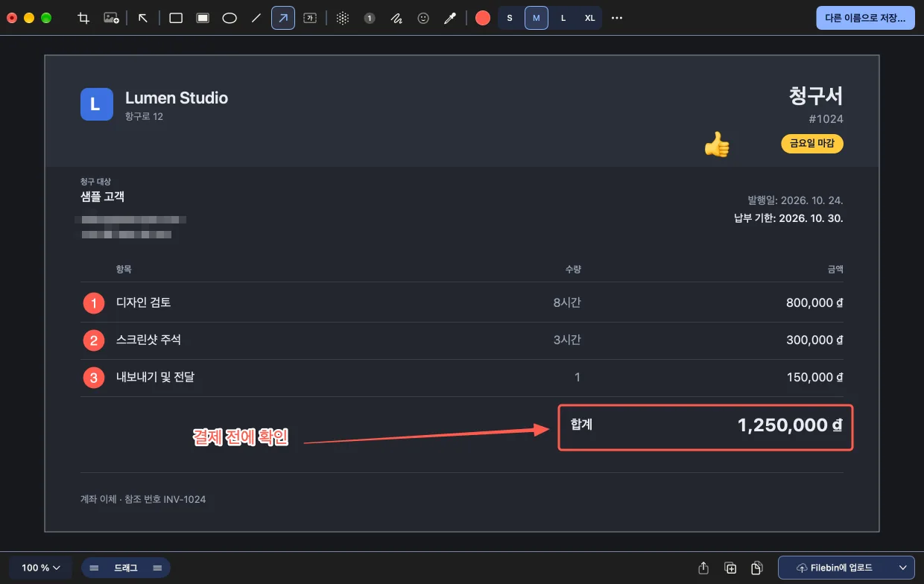Viewport: 924px width, 584px height.
Task: Click the 스크린샷 주석 line item
Action: tap(149, 340)
